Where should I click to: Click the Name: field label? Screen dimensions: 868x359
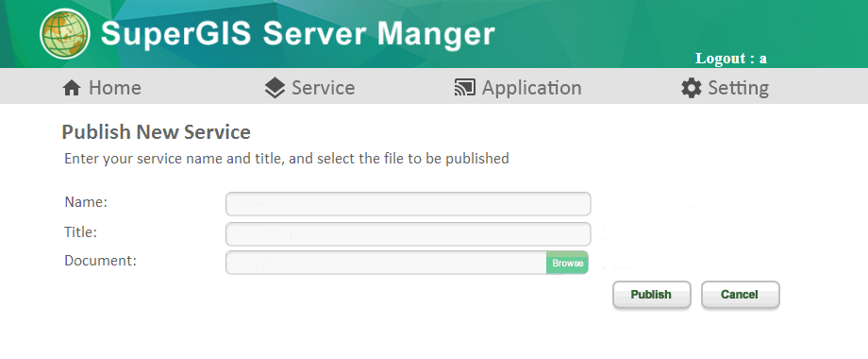click(x=86, y=202)
